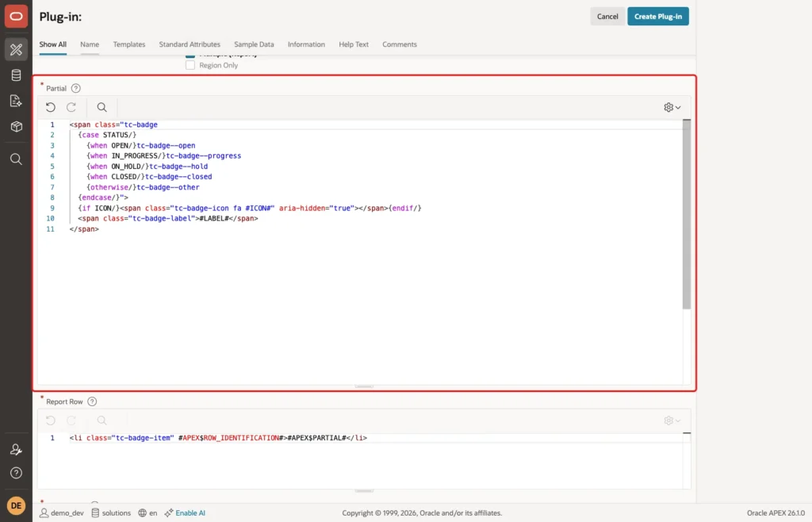Click the line containing #LABEL#
Image resolution: width=812 pixels, height=522 pixels.
coord(168,218)
